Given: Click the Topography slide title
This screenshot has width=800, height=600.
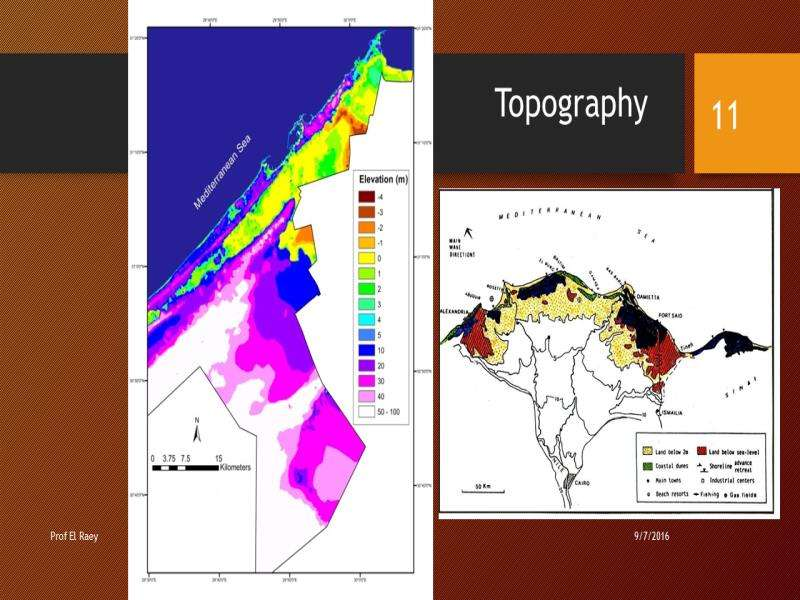Looking at the screenshot, I should coord(570,105).
